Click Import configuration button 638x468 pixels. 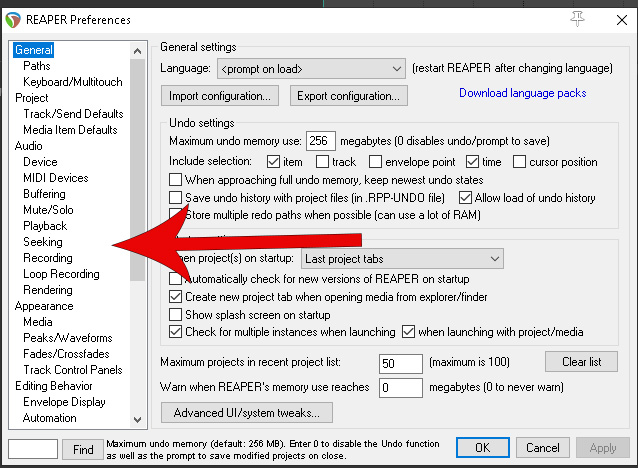(220, 96)
